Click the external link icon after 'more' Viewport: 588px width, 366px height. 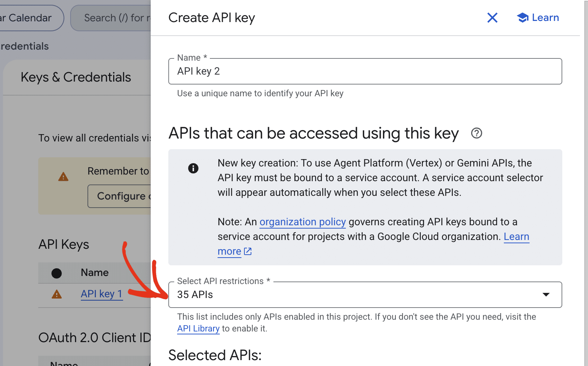coord(248,251)
